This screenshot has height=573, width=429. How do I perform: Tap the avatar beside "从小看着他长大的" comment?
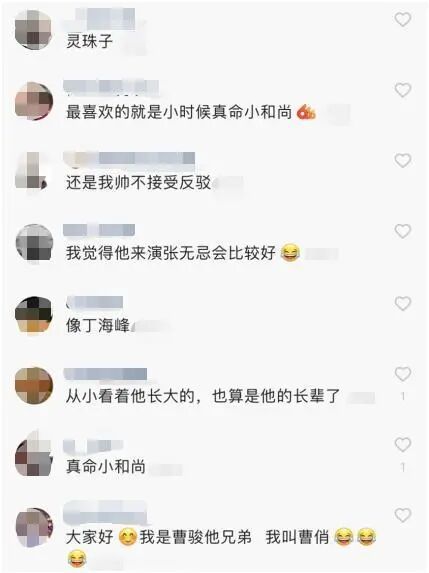(x=34, y=386)
